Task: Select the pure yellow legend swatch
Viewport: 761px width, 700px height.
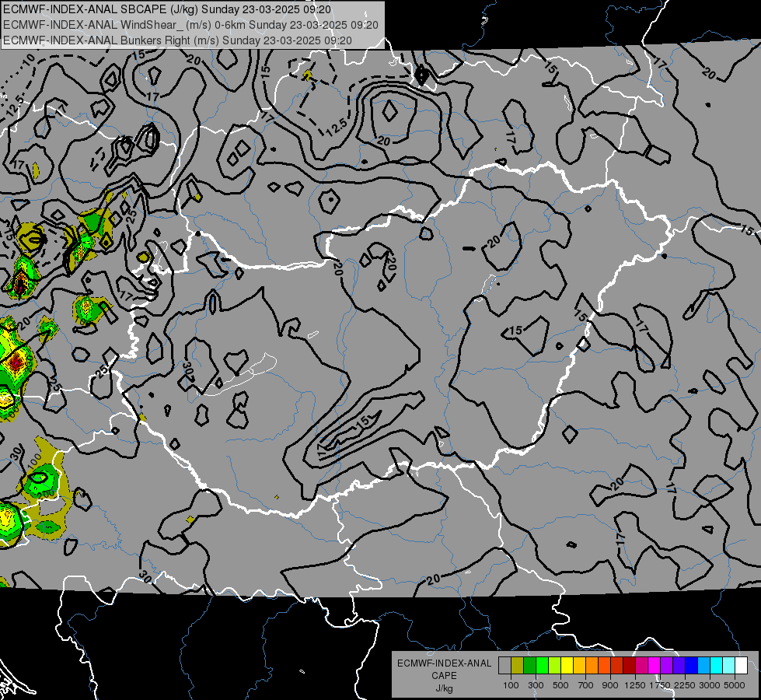Action: tap(567, 665)
